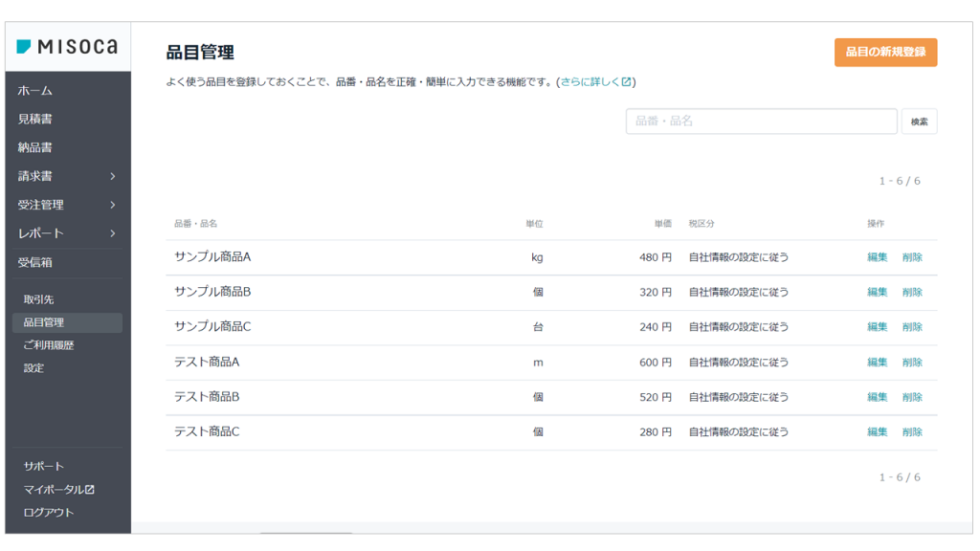This screenshot has height=551, width=980.
Task: Edit サンプル商品A via 編集 link
Action: [877, 257]
